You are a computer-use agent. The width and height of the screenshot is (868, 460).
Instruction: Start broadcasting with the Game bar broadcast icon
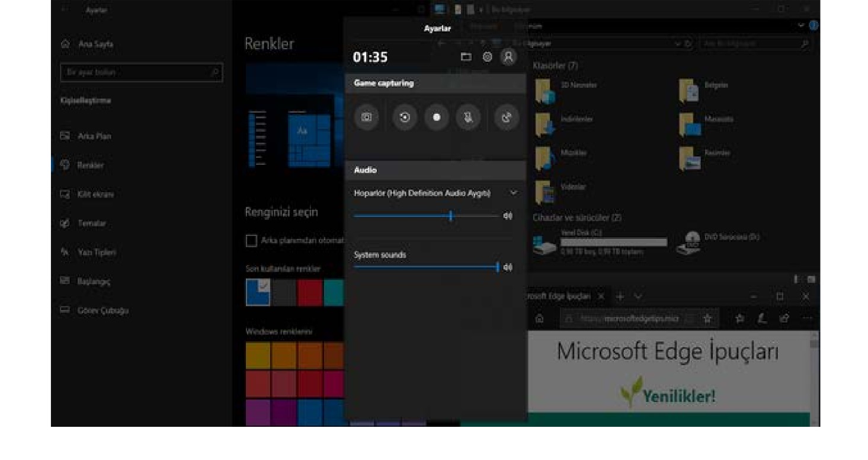point(507,117)
